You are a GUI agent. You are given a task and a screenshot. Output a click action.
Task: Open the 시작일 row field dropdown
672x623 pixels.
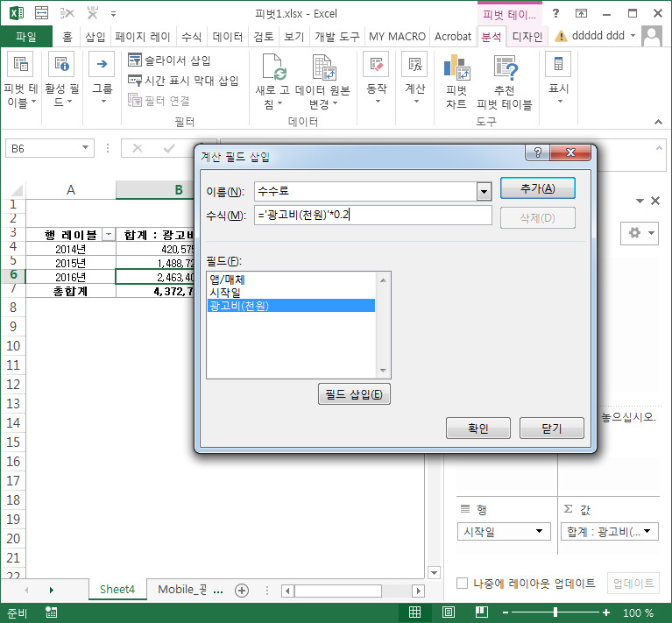click(x=539, y=531)
